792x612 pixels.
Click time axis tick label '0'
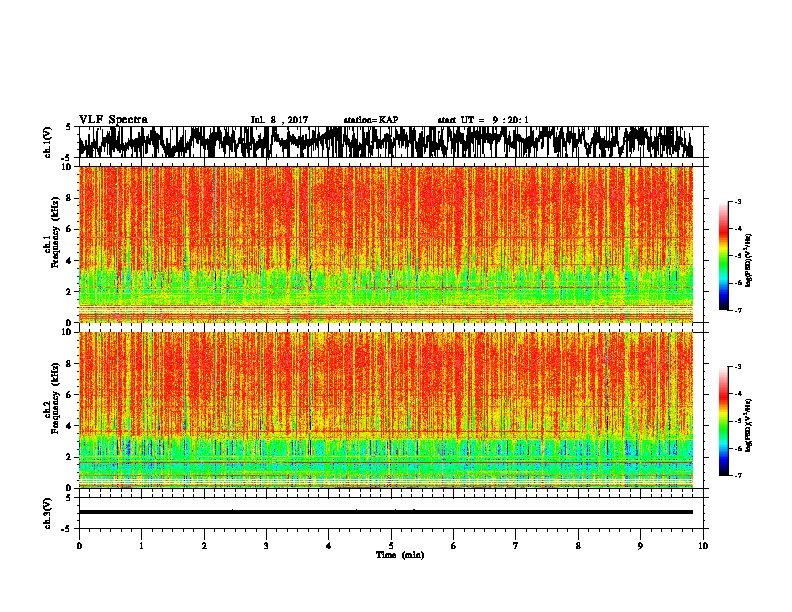[x=79, y=546]
